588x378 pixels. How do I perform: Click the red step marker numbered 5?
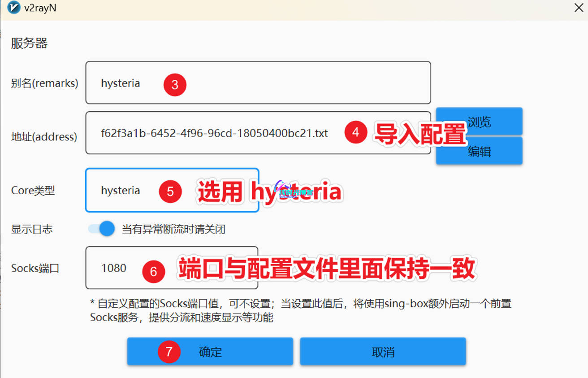click(x=170, y=191)
